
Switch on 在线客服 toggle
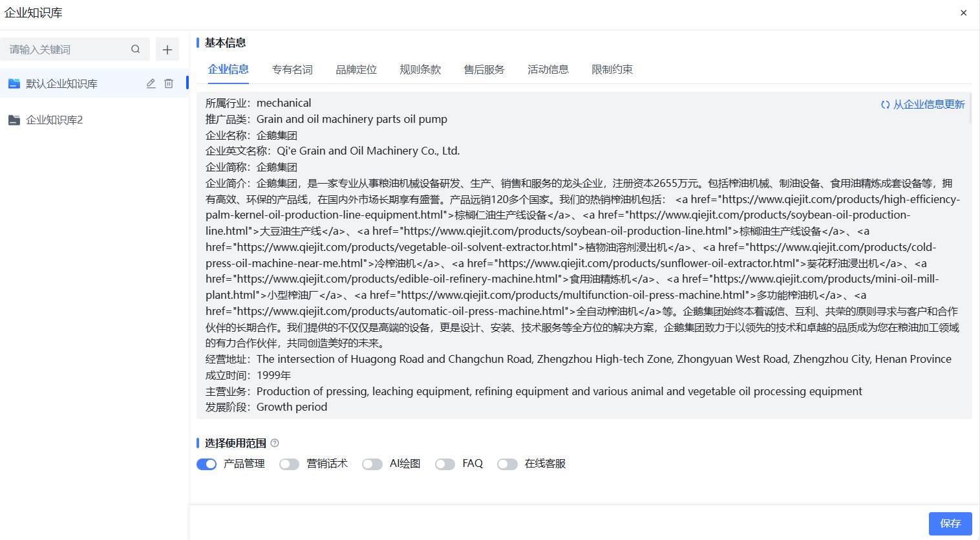[507, 464]
